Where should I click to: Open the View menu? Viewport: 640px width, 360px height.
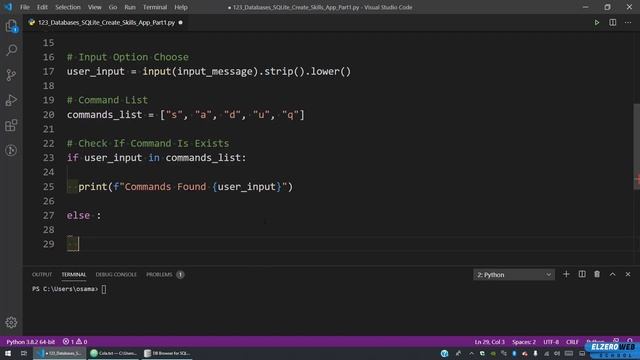point(95,7)
